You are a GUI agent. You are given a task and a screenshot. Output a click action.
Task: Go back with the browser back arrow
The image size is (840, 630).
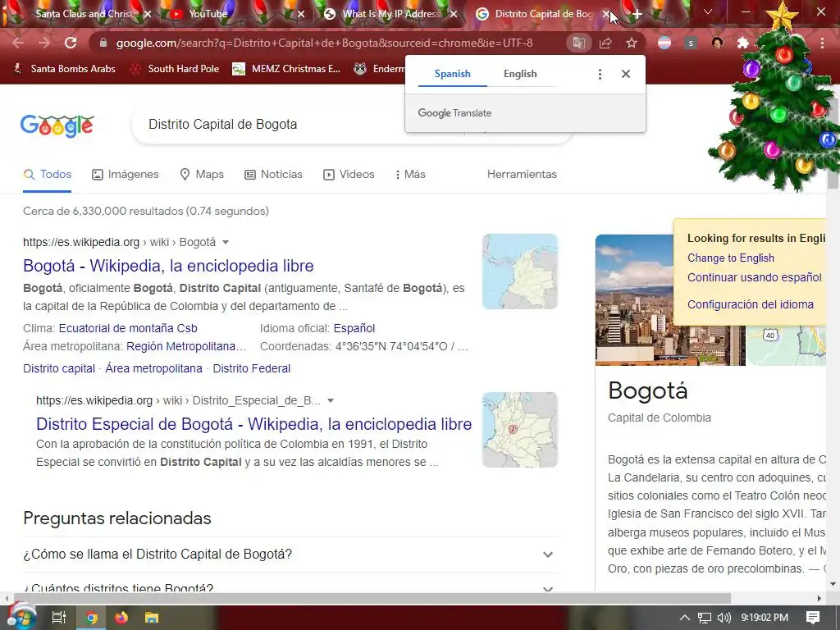coord(18,43)
